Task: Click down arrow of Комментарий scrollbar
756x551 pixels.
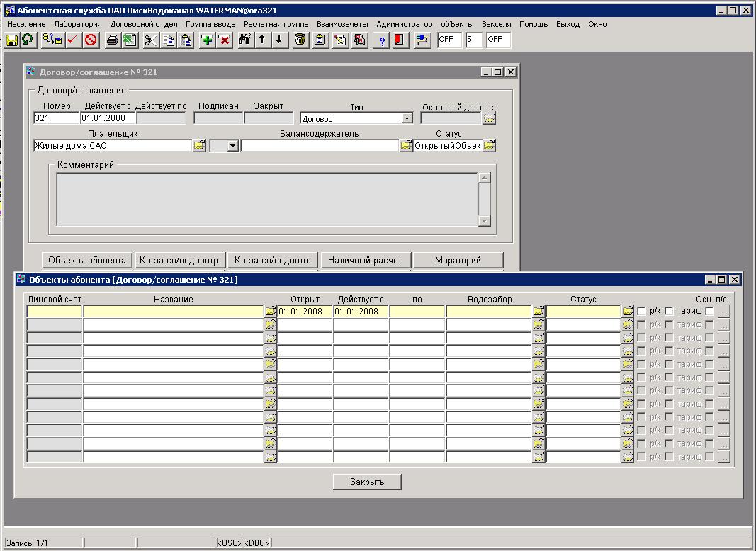Action: click(484, 221)
